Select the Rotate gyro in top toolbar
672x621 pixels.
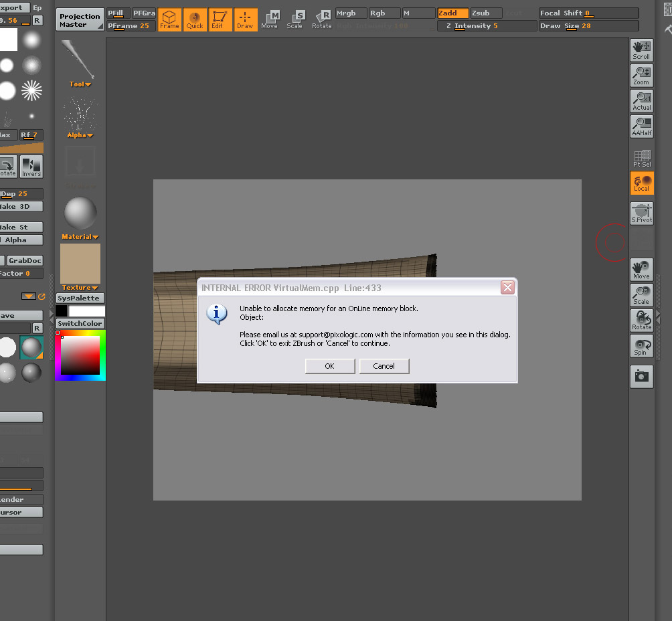point(322,19)
